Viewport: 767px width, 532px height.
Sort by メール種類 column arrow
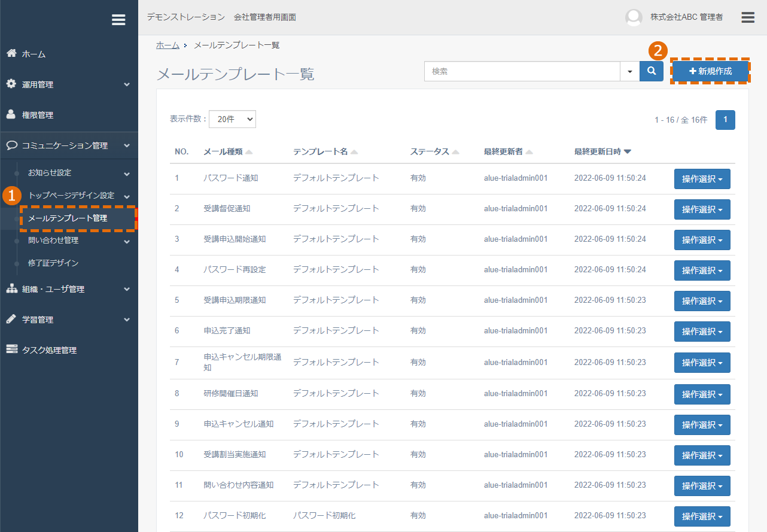249,152
